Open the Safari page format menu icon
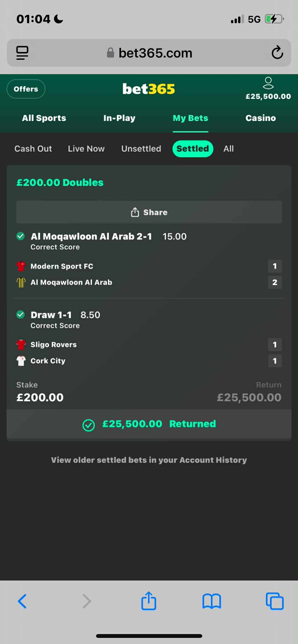Viewport: 298px width, 644px height. pyautogui.click(x=22, y=53)
